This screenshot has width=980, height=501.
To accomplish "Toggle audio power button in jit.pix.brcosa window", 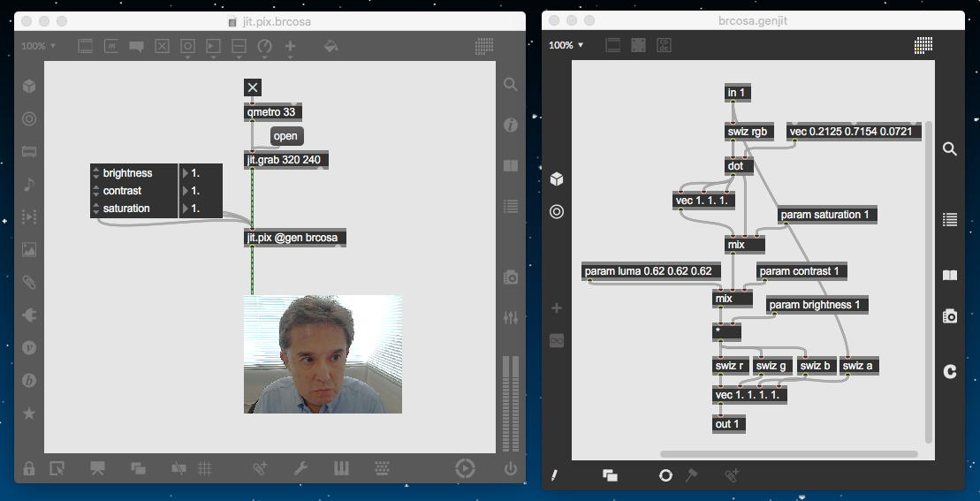I will point(510,469).
